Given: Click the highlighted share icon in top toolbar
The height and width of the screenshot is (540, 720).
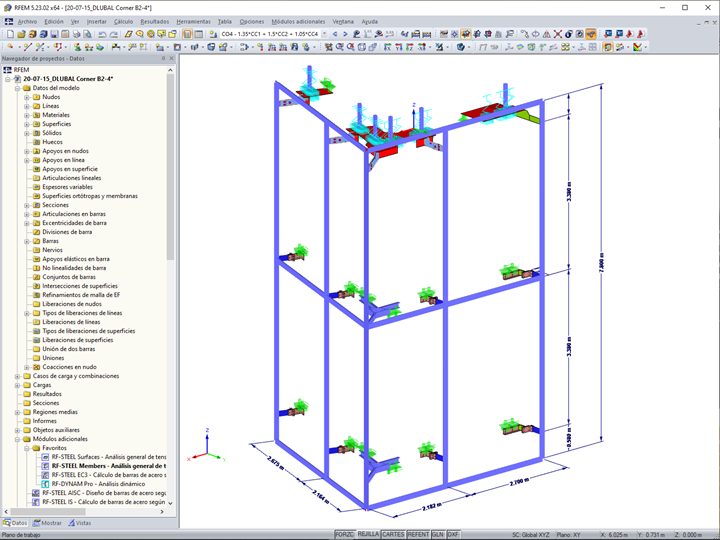Looking at the screenshot, I should (x=591, y=34).
